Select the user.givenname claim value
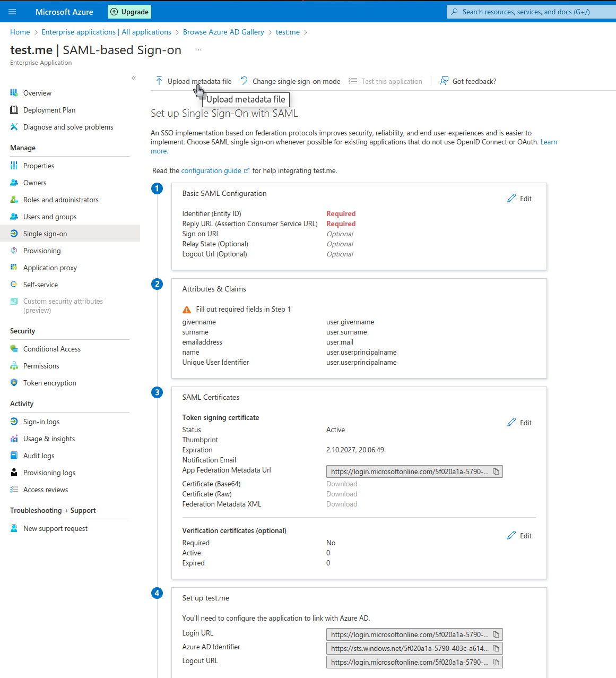Image resolution: width=616 pixels, height=678 pixels. coord(350,322)
